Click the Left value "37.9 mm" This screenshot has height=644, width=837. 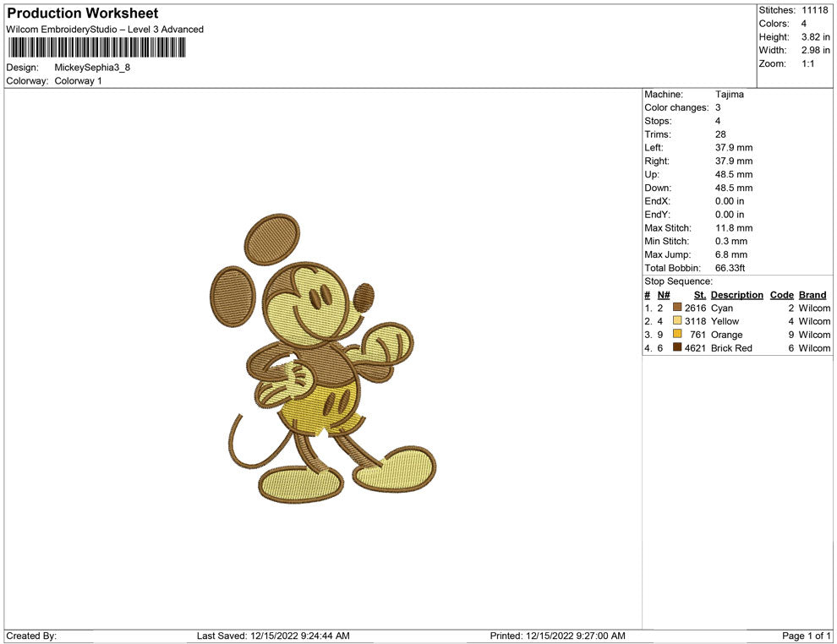pos(734,148)
